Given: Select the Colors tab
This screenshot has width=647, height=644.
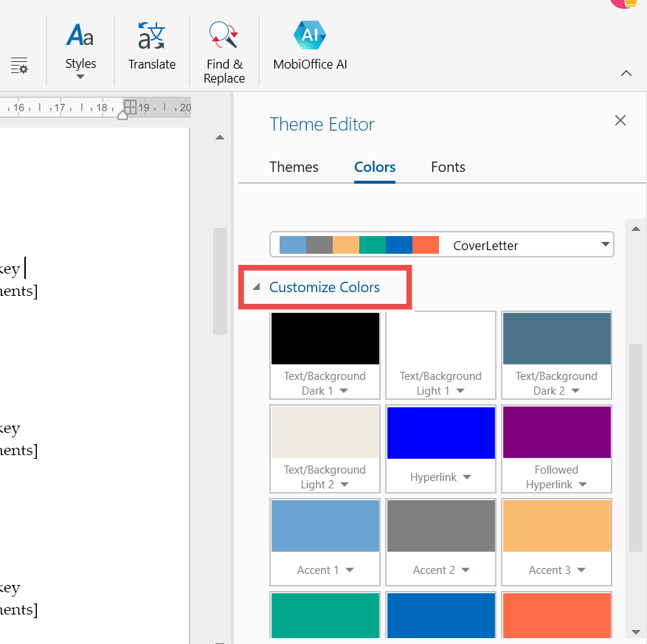Looking at the screenshot, I should [375, 167].
